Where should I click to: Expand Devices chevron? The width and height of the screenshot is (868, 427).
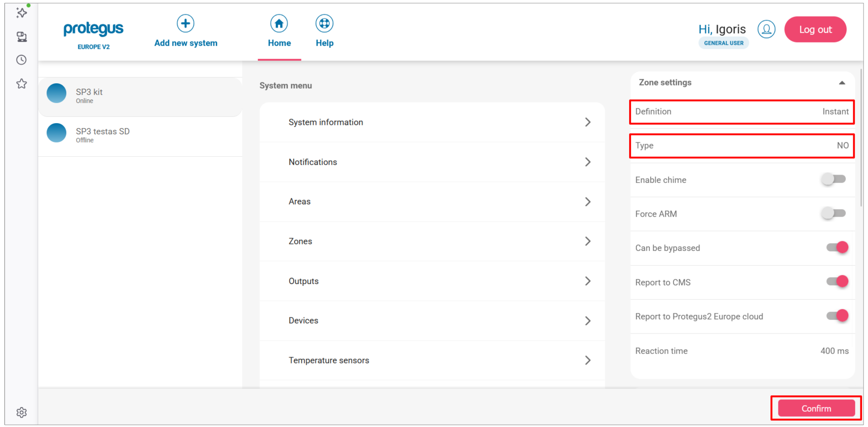click(x=588, y=321)
